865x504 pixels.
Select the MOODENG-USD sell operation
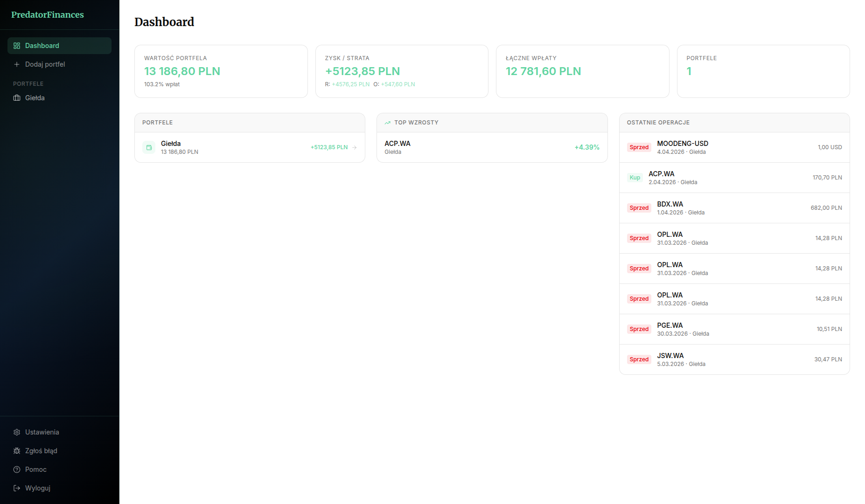pyautogui.click(x=734, y=147)
